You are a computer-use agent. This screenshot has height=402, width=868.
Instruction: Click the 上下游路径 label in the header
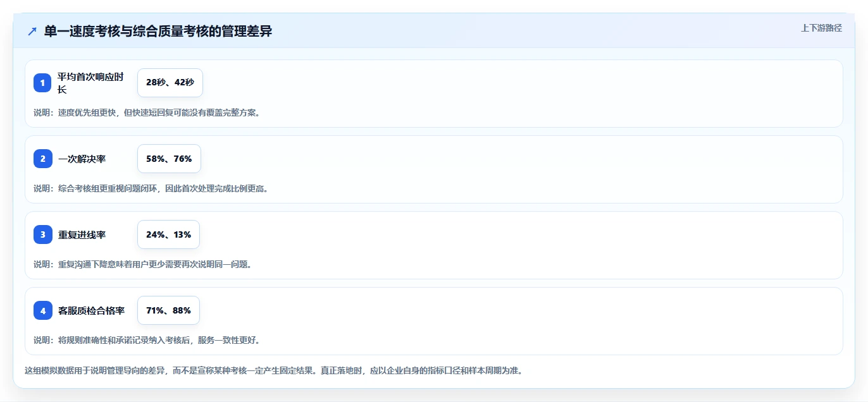click(821, 28)
